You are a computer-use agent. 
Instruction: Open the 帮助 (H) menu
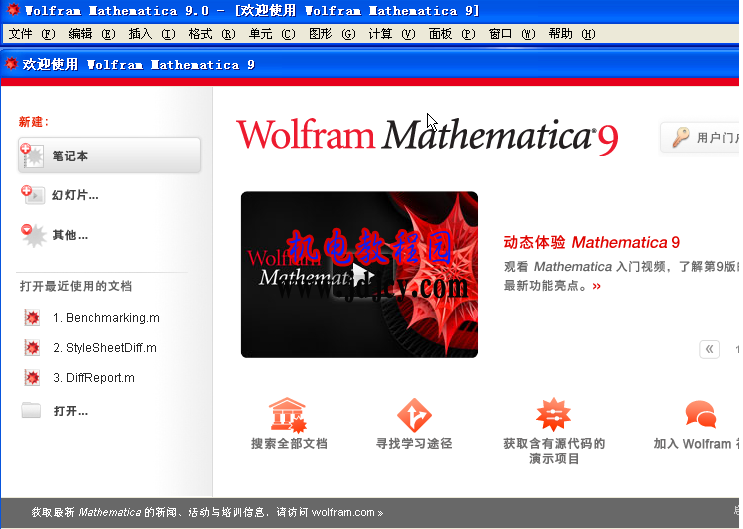pyautogui.click(x=572, y=34)
